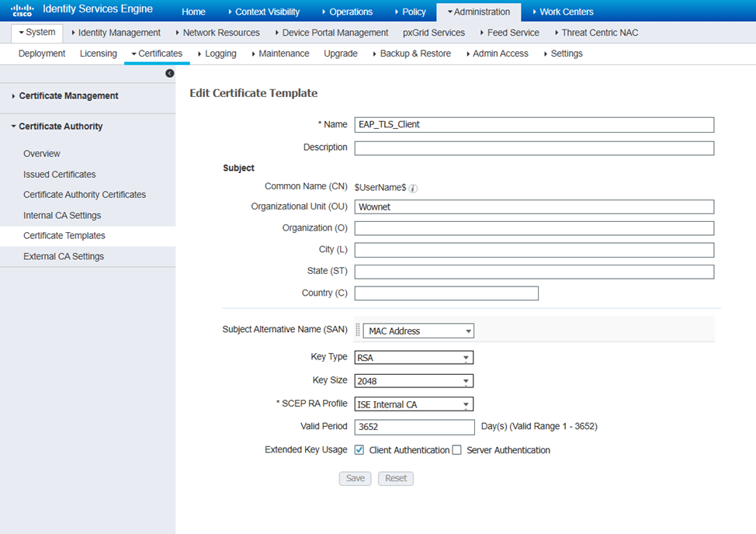Open Context Visibility menu
Viewport: 756px width, 534px height.
click(264, 12)
